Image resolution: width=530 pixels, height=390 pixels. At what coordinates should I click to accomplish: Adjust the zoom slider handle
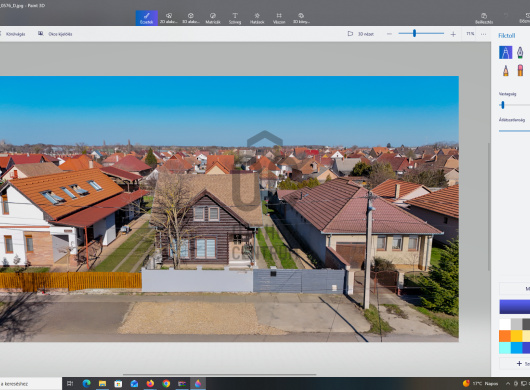pos(414,33)
